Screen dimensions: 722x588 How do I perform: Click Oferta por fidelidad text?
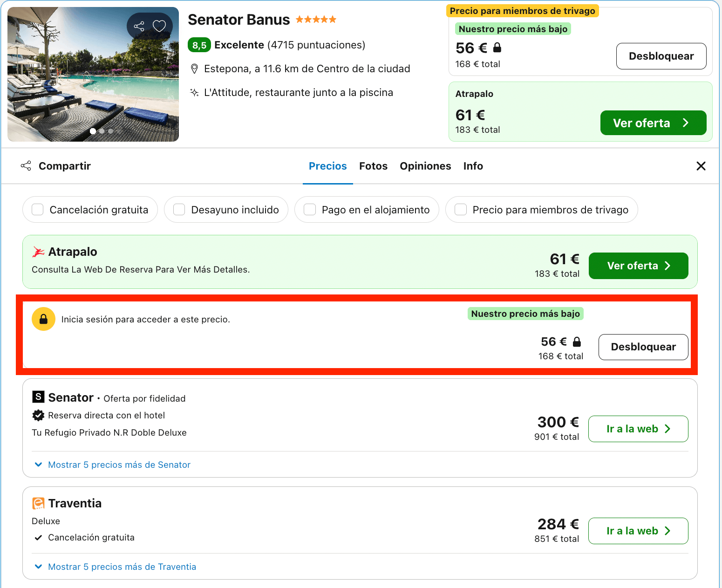(x=144, y=398)
